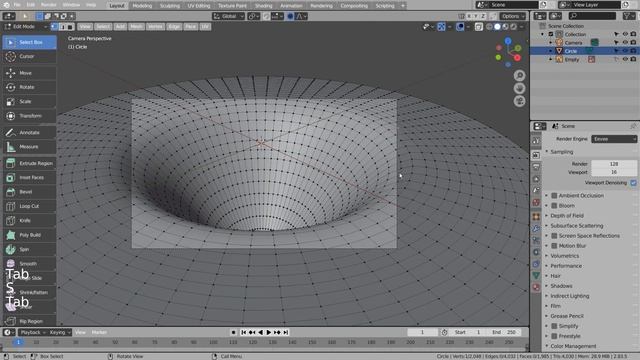Screen dimensions: 640x360
Task: Click the play animation button
Action: [269, 332]
